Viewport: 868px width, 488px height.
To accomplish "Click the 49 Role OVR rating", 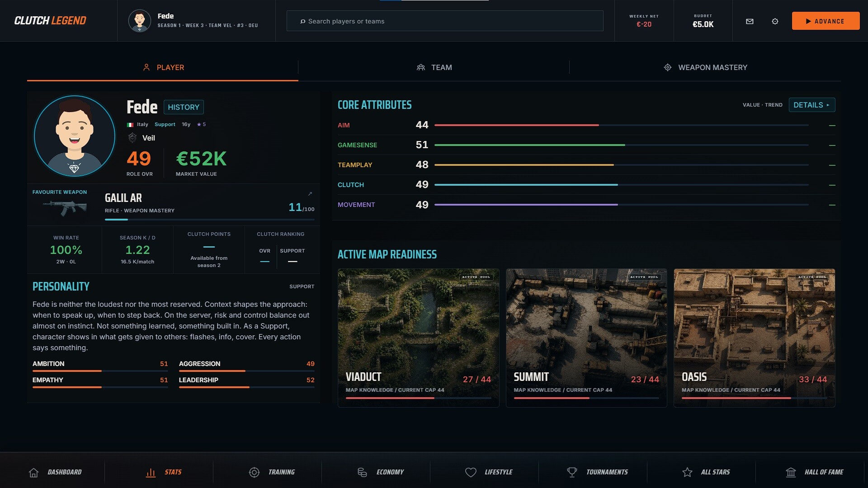I will click(139, 159).
